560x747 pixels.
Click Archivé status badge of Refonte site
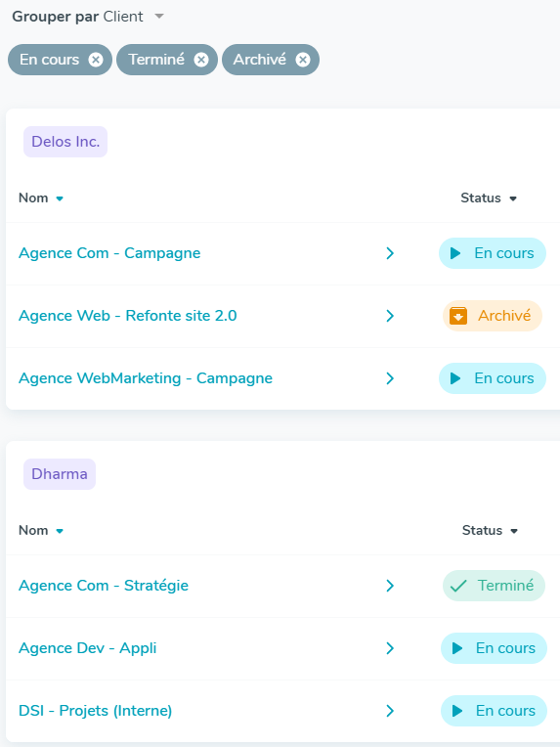click(x=493, y=316)
